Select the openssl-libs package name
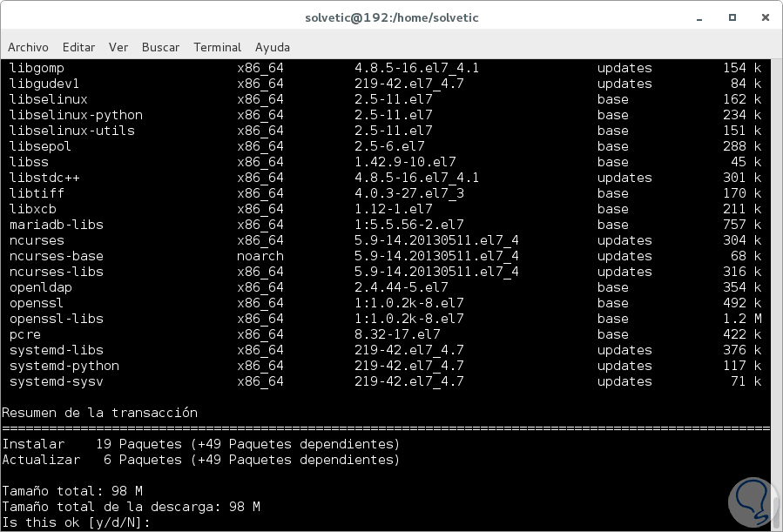Image resolution: width=783 pixels, height=532 pixels. point(56,319)
